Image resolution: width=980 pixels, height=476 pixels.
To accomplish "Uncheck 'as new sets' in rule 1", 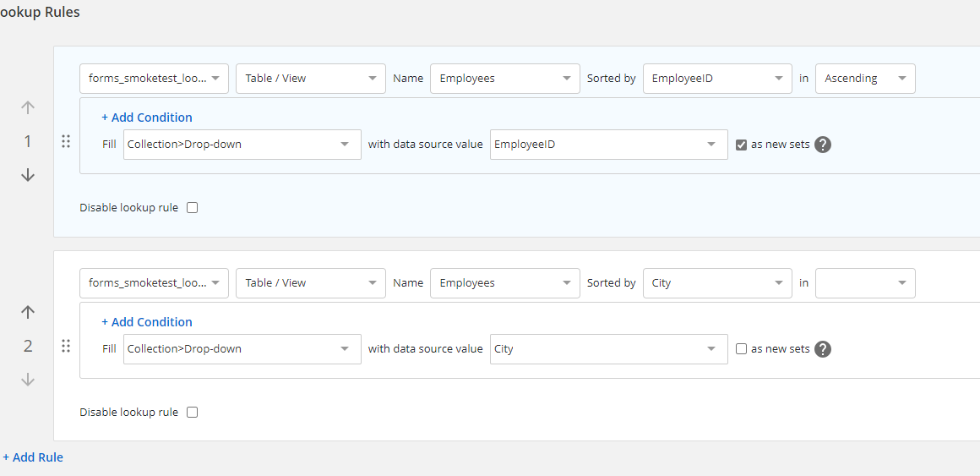I will point(741,145).
